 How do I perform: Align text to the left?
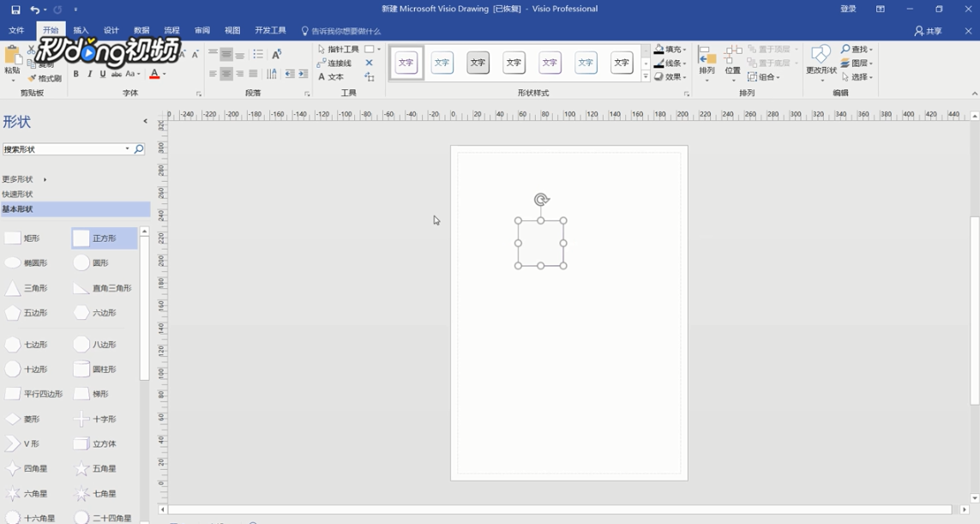click(213, 74)
